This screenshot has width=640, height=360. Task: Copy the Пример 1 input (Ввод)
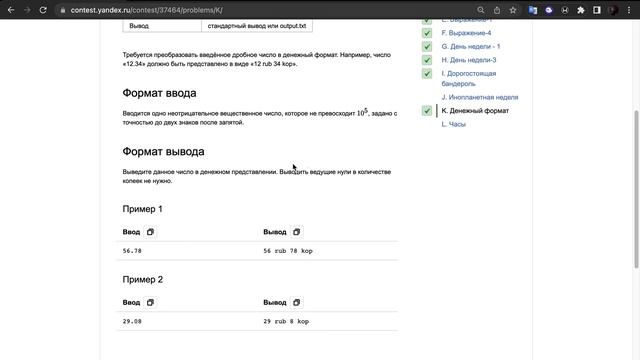pyautogui.click(x=150, y=232)
